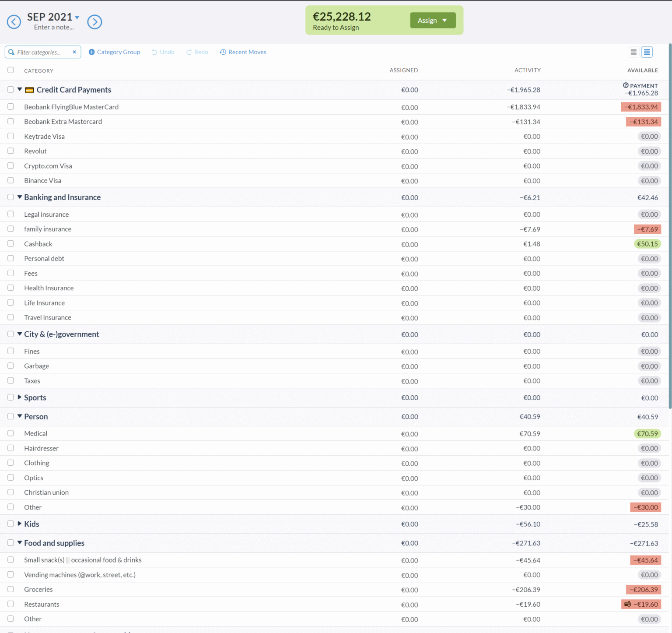This screenshot has height=633, width=672.
Task: Expand the Kids category group
Action: [20, 524]
